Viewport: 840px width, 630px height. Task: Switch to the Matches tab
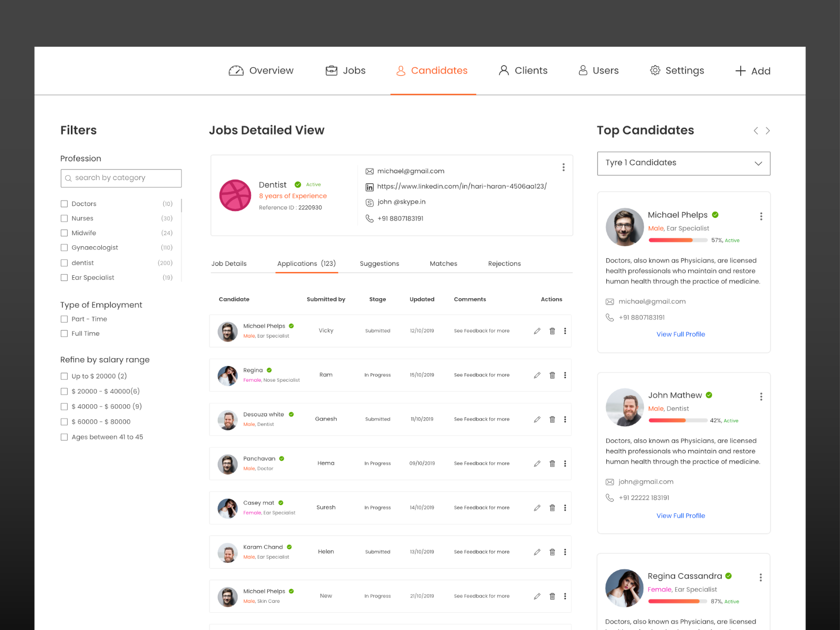443,263
